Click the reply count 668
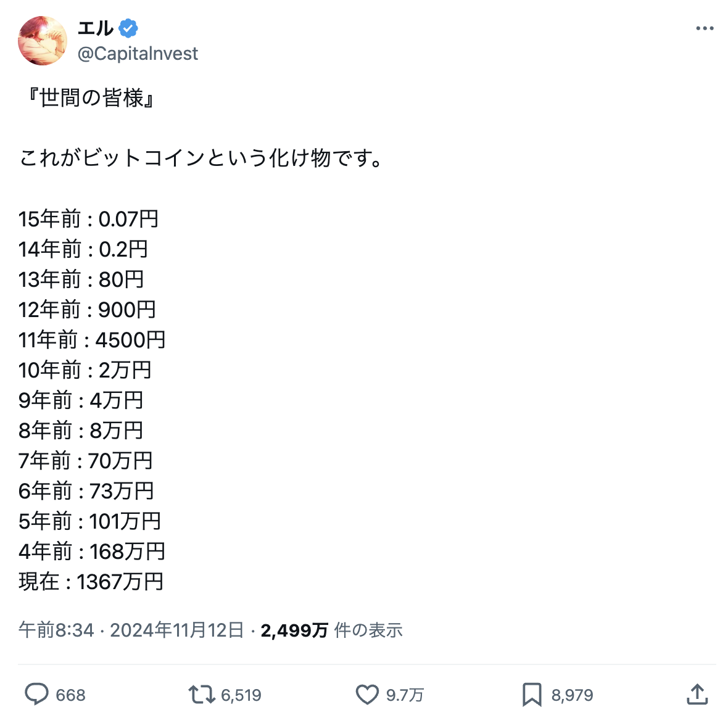 [70, 695]
